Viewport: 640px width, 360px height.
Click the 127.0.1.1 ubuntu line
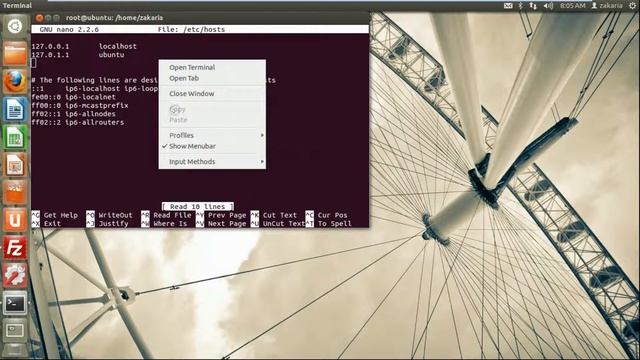(x=78, y=55)
